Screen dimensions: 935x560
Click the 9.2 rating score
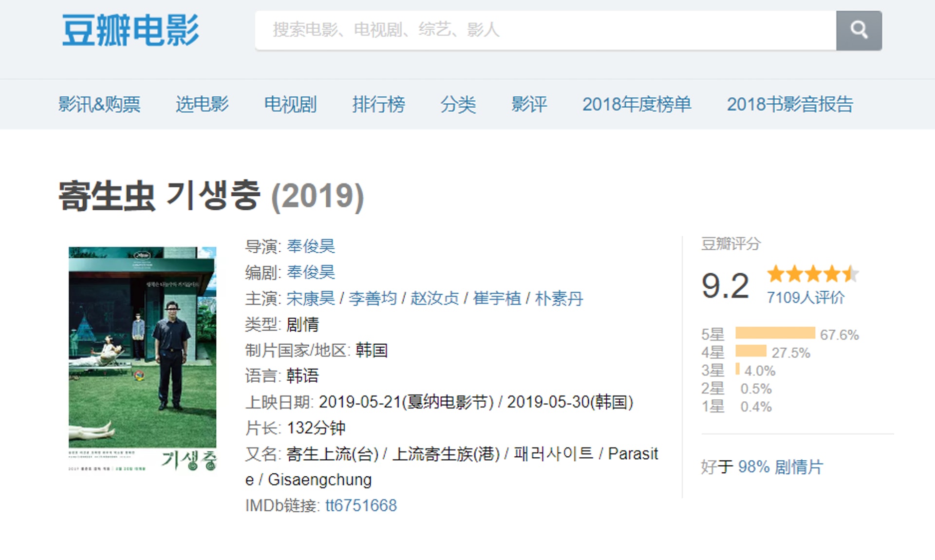(725, 286)
